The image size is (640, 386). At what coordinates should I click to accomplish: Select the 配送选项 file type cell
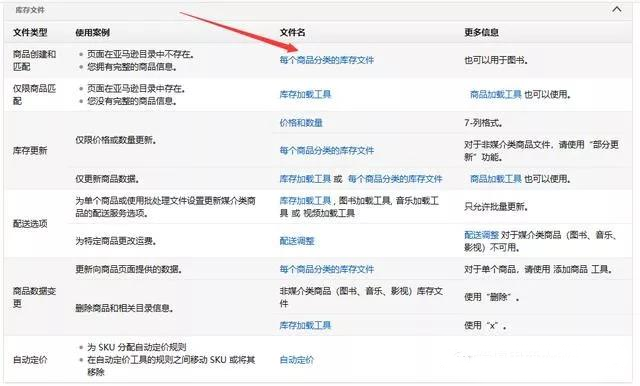coord(30,224)
